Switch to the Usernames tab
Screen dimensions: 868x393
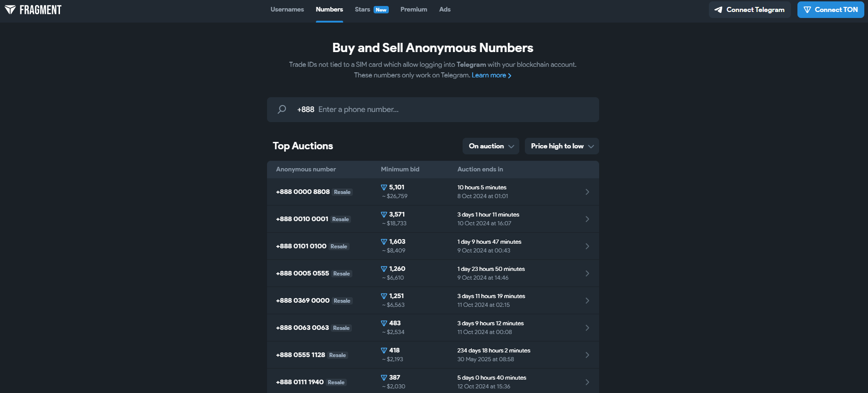pos(287,10)
